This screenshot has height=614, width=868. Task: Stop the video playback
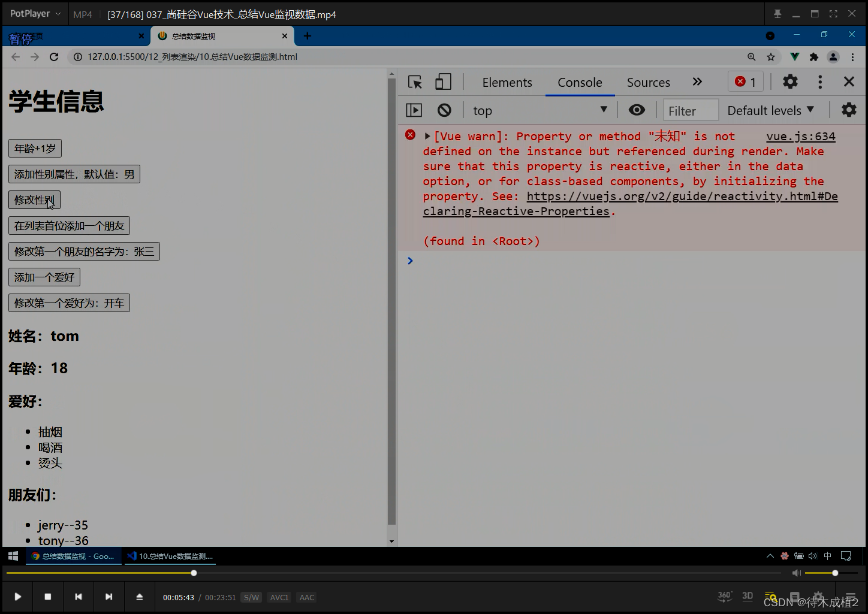coord(48,597)
